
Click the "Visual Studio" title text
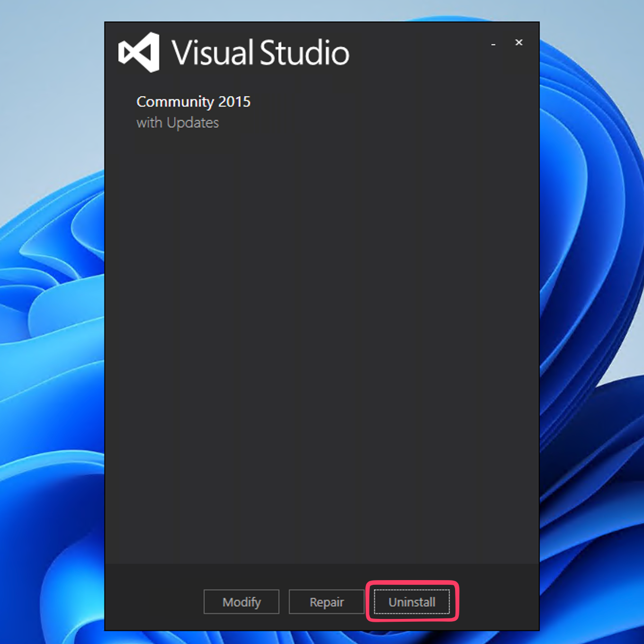pos(260,53)
